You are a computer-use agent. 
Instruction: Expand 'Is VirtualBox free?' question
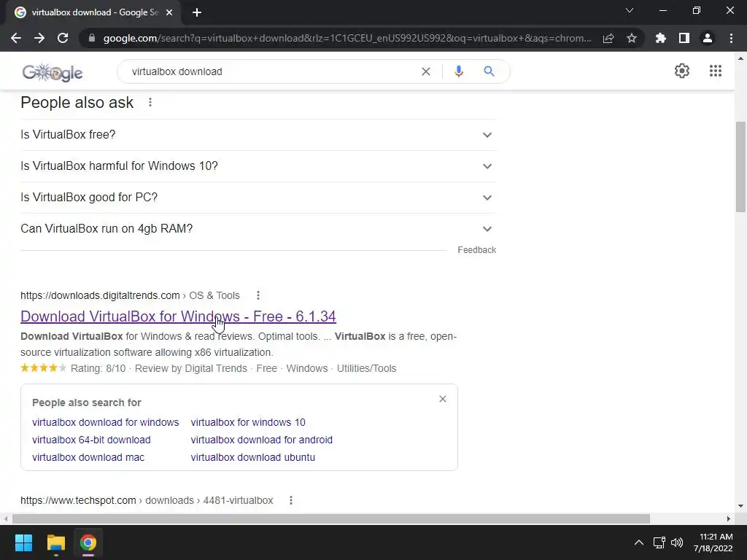tap(258, 135)
